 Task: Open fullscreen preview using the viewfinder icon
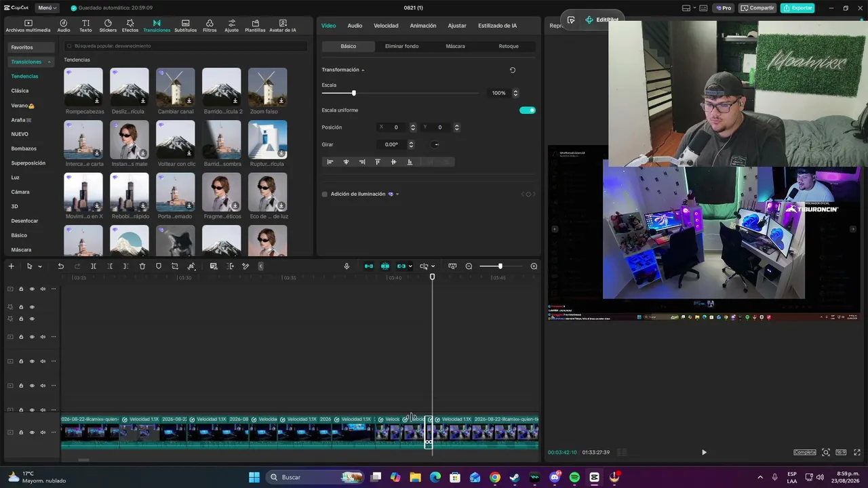click(x=826, y=452)
